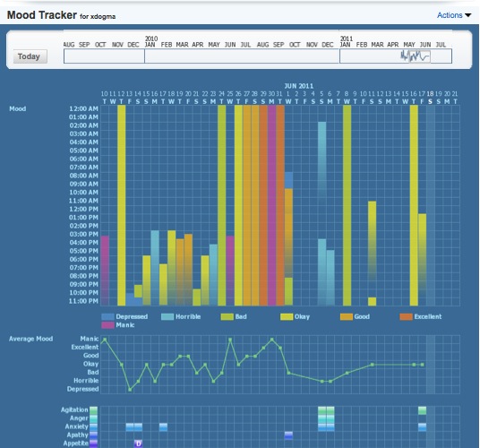The height and width of the screenshot is (448, 480).
Task: Click the Appetite symptom color icon
Action: coord(93,444)
